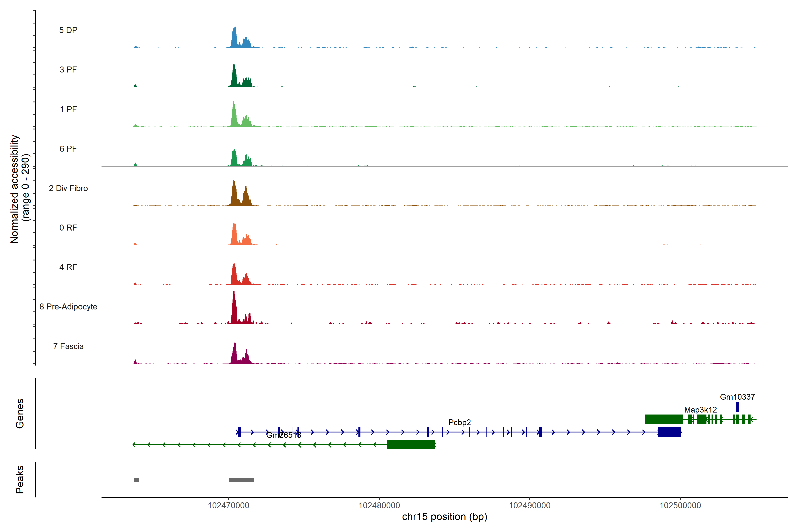
Task: Click the Pcbp2 gene label
Action: tap(459, 422)
